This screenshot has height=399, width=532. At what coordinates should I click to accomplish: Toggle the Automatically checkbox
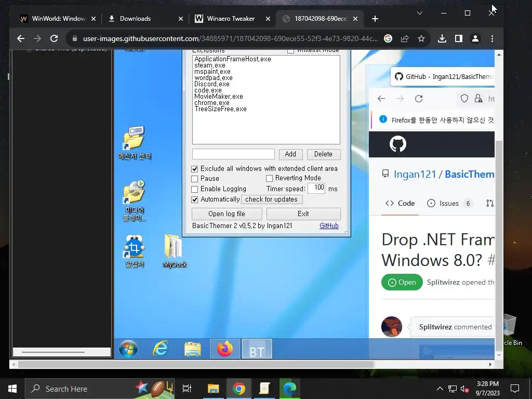pyautogui.click(x=195, y=199)
